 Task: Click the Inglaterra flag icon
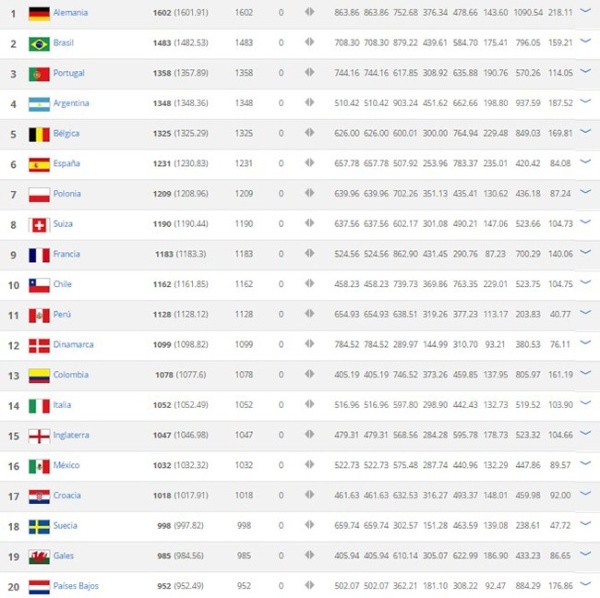pyautogui.click(x=39, y=435)
